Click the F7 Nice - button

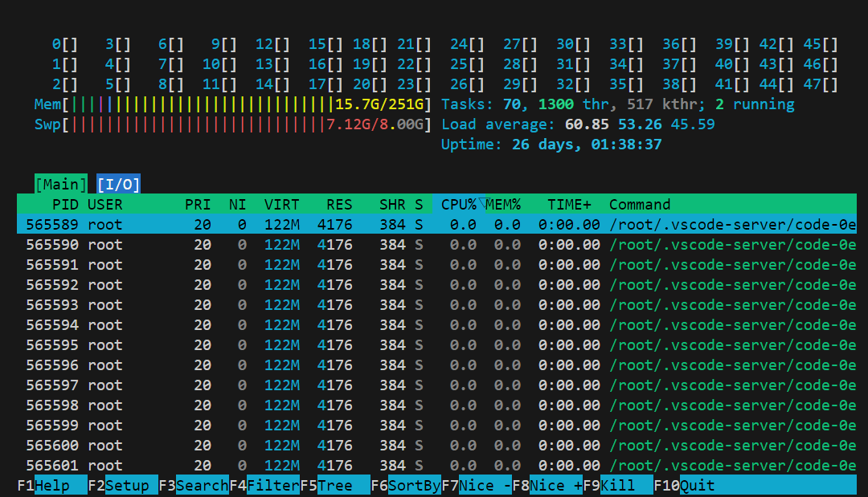[x=477, y=486]
